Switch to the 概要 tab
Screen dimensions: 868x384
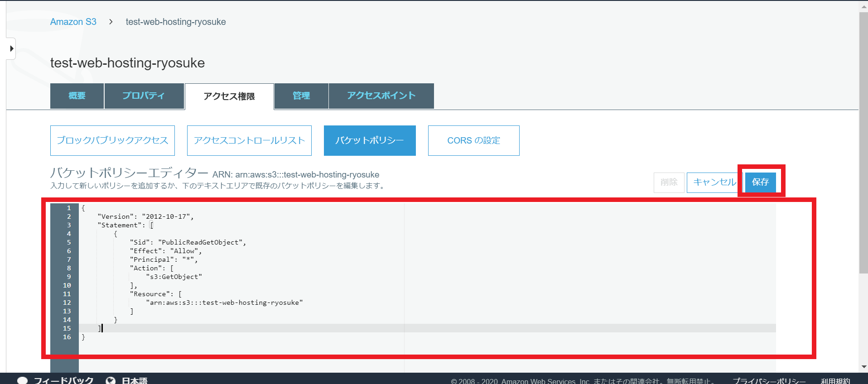click(x=77, y=96)
